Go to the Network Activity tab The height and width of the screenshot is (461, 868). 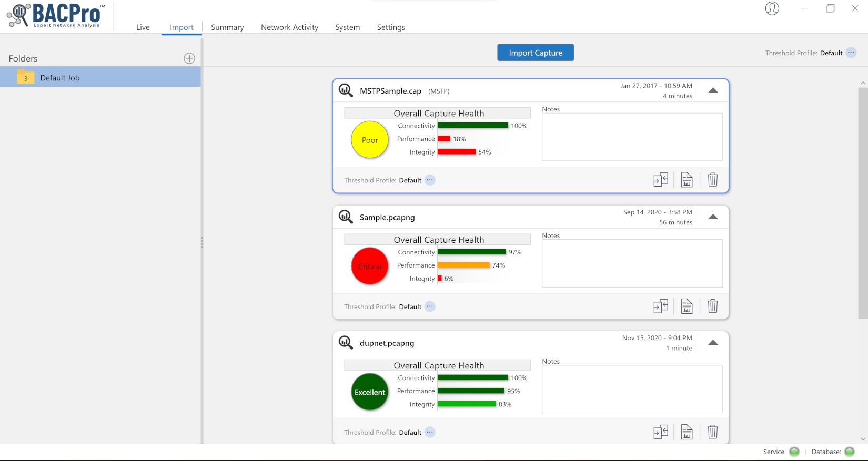click(289, 27)
